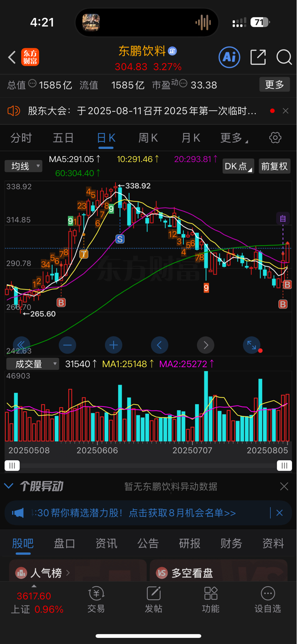Open the 人气榜 card
Screen dimensions: 297x644
[x=78, y=571]
